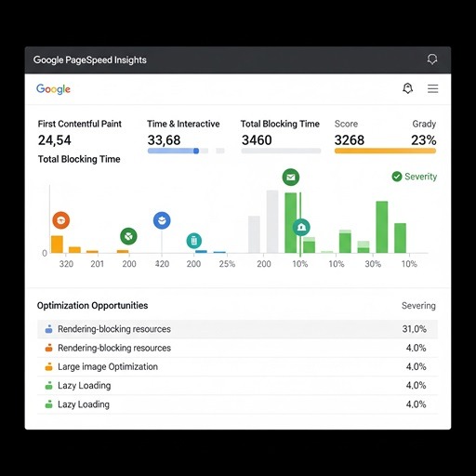Click the teal bell marker on chart

(x=301, y=227)
